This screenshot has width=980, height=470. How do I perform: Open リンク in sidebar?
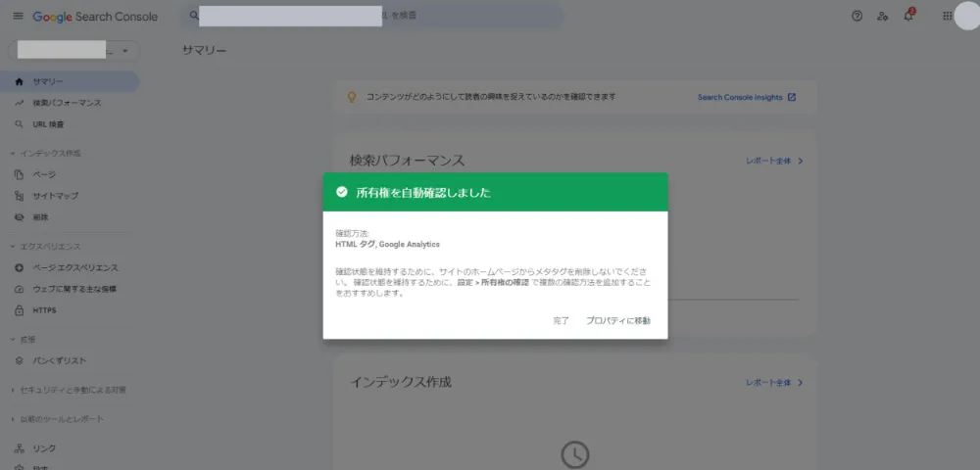[70, 448]
